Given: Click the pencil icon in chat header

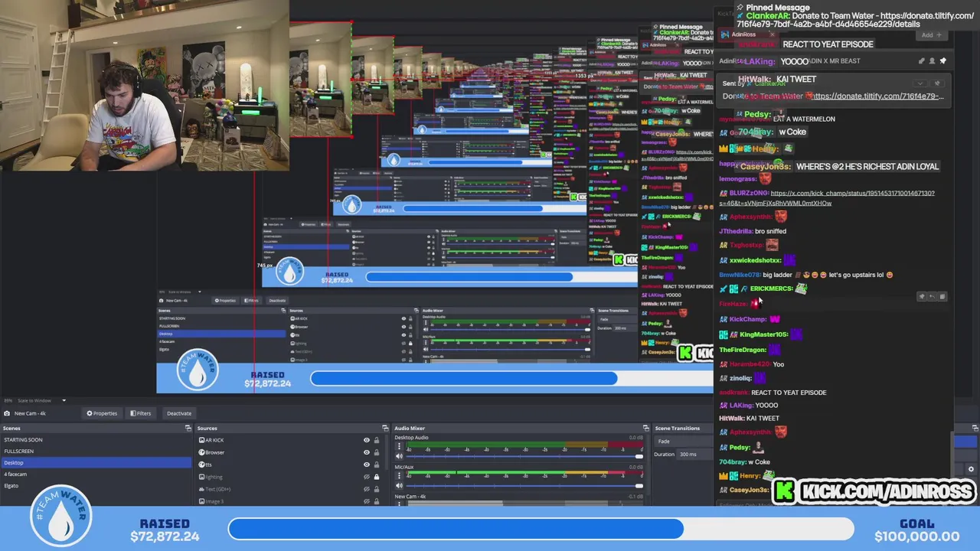Looking at the screenshot, I should coord(922,60).
